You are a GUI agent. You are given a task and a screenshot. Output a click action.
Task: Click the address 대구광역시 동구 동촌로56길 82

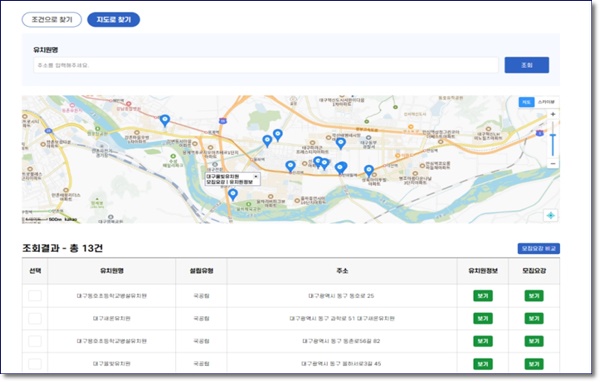(x=341, y=341)
